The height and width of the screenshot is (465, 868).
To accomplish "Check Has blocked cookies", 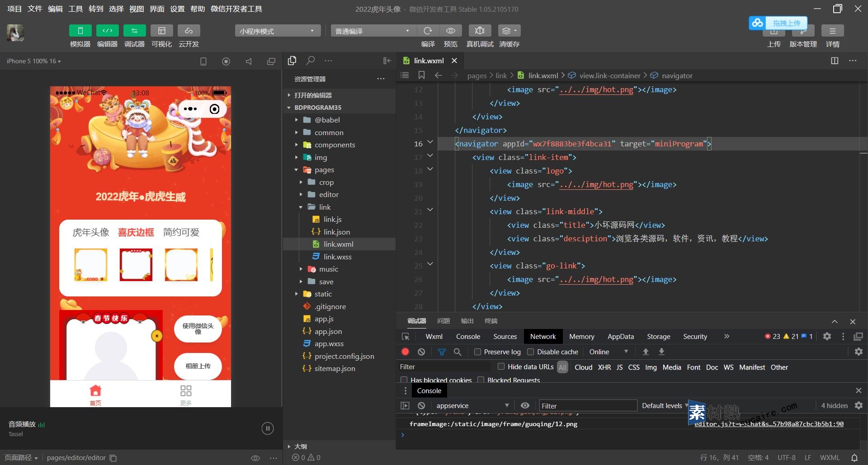I will (404, 380).
